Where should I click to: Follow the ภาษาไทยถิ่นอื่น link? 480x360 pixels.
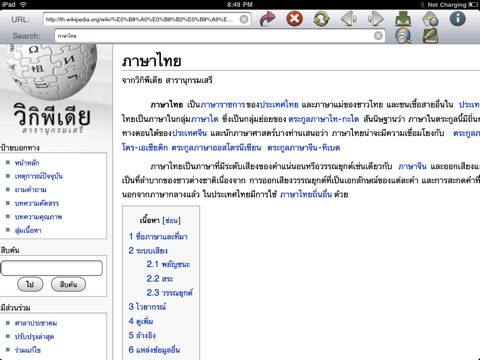coord(306,194)
